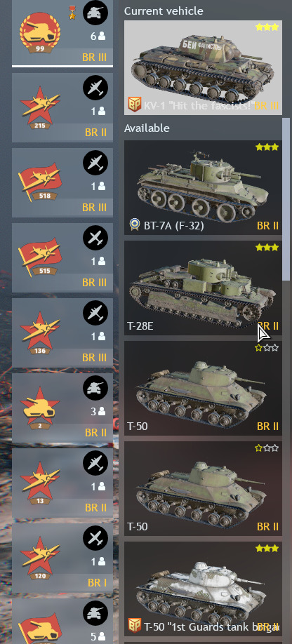Choose the second T-50 tank card
The width and height of the screenshot is (292, 644).
pyautogui.click(x=204, y=488)
